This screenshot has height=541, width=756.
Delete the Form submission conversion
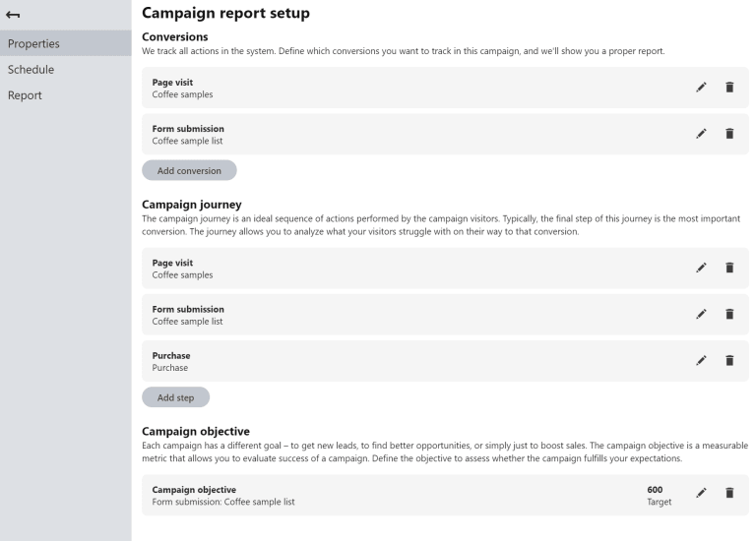click(729, 134)
